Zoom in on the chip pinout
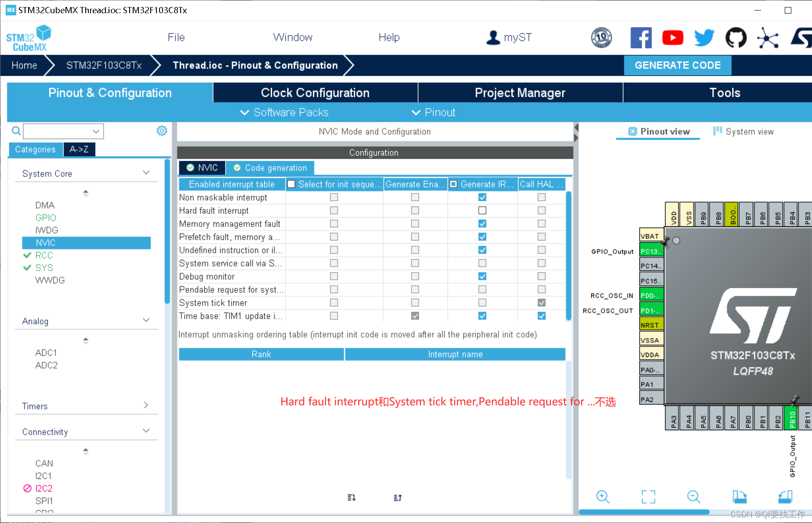Screen dimensions: 812x523 click(x=603, y=497)
